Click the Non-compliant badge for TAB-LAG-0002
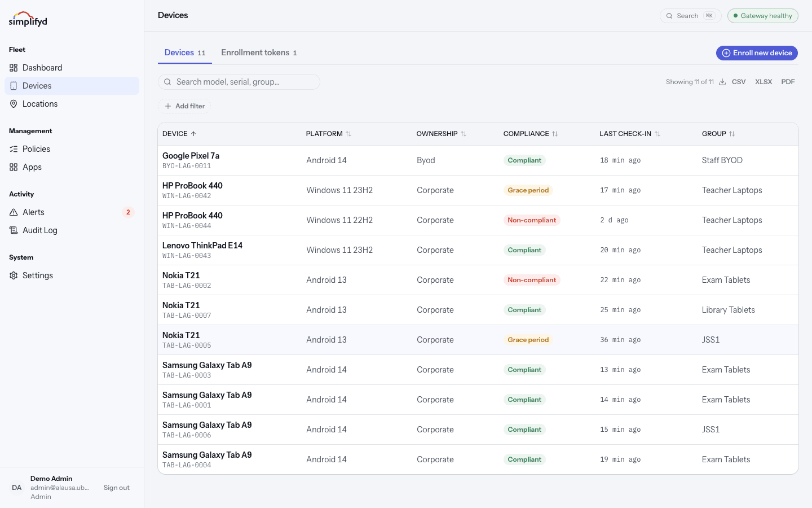This screenshot has width=812, height=508. point(532,280)
